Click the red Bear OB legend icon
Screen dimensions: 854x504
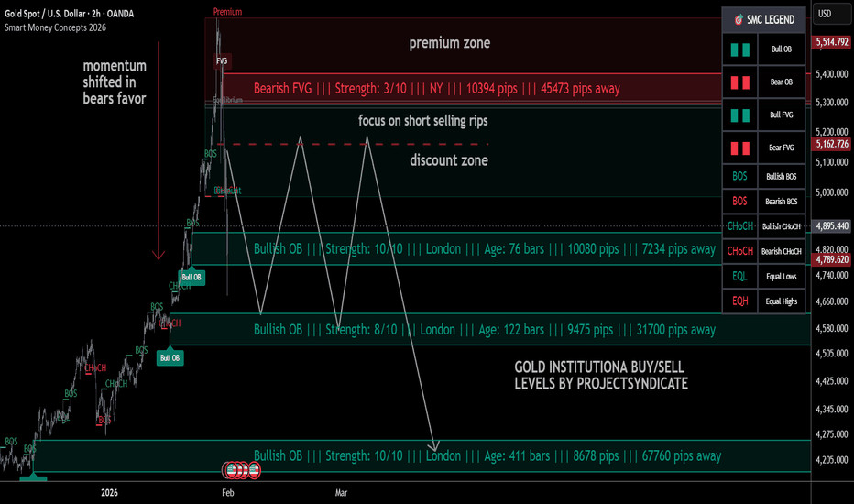739,83
